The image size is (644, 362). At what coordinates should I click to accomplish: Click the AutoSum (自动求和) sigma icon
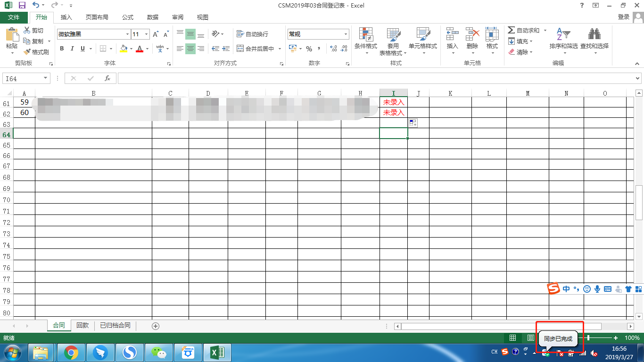click(x=511, y=30)
